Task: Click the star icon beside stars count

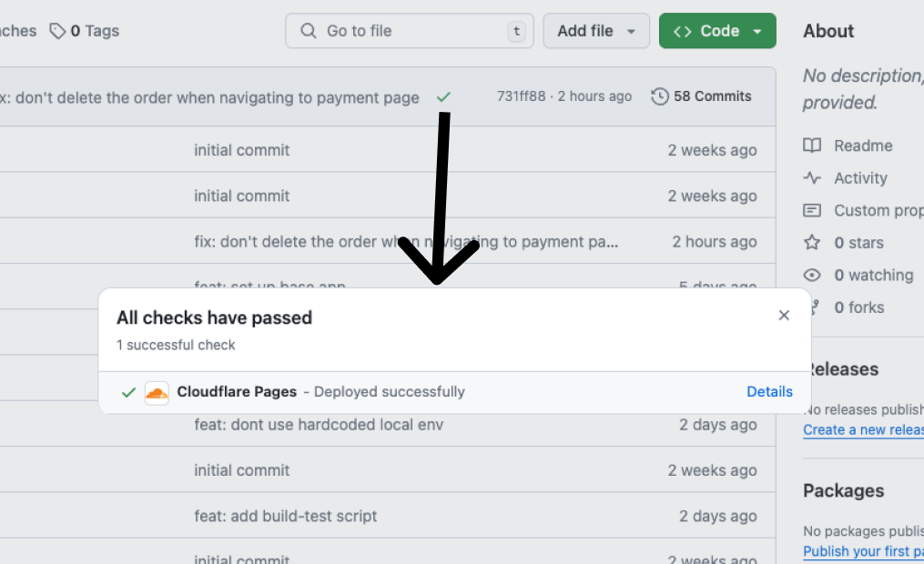Action: [812, 243]
